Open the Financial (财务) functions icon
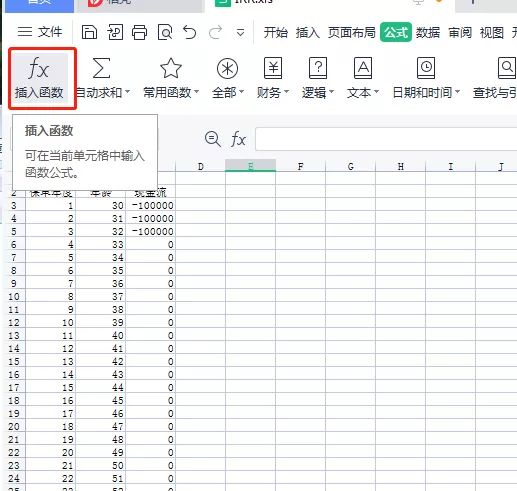Screen dimensions: 517x491 273,68
